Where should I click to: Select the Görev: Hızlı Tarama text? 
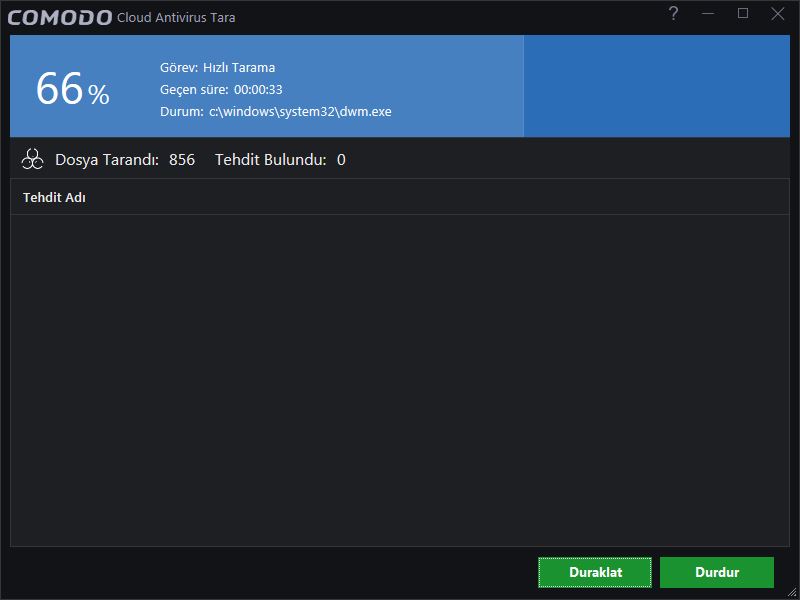(x=217, y=67)
